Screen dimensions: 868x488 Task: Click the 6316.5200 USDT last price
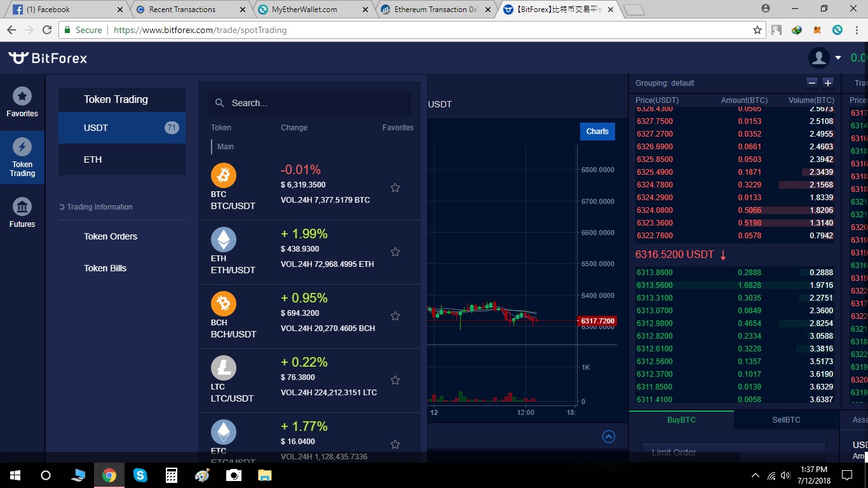(x=675, y=254)
